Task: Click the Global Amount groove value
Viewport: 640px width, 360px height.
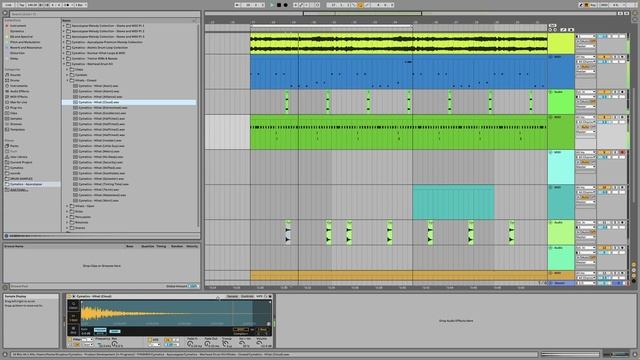Action: pyautogui.click(x=193, y=286)
